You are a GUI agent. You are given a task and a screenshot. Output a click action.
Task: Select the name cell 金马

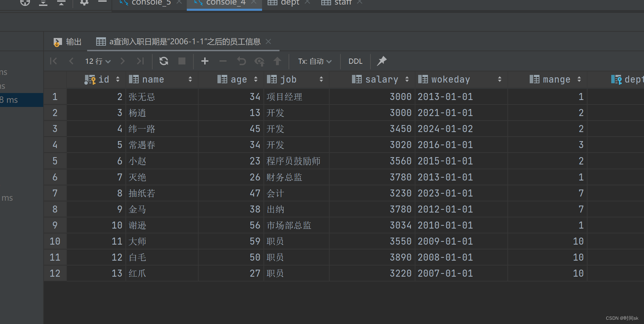click(162, 209)
